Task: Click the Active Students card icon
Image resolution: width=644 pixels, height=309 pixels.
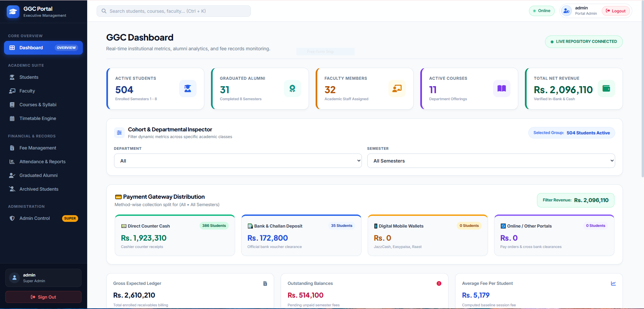Action: (x=188, y=88)
